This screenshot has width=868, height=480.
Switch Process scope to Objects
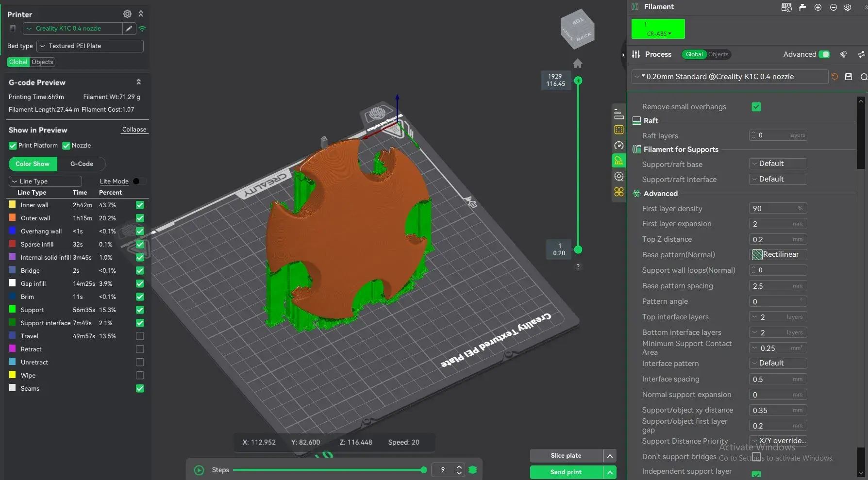click(718, 54)
